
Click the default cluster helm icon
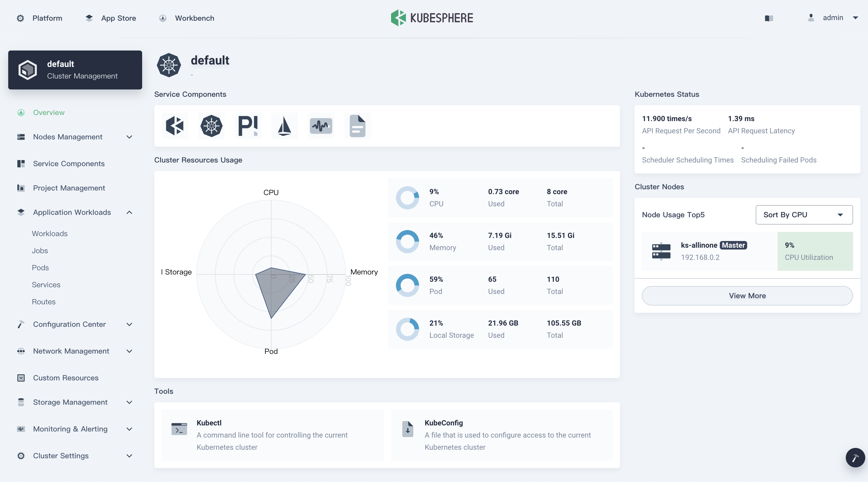169,65
